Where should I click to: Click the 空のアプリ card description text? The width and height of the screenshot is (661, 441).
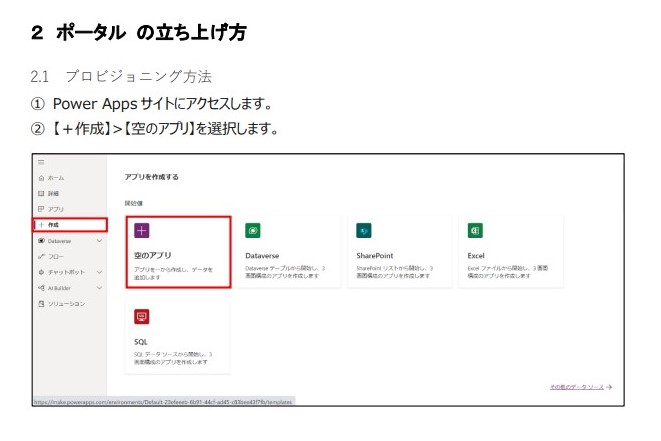click(173, 273)
